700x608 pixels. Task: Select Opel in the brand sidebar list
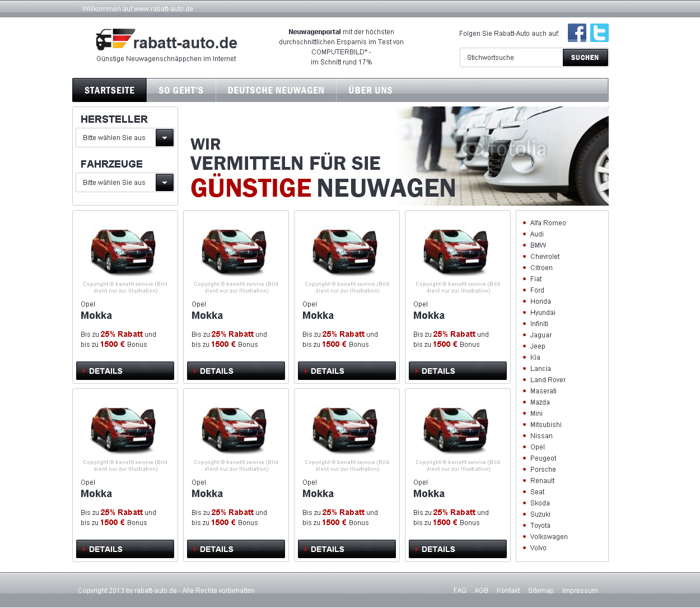click(538, 447)
